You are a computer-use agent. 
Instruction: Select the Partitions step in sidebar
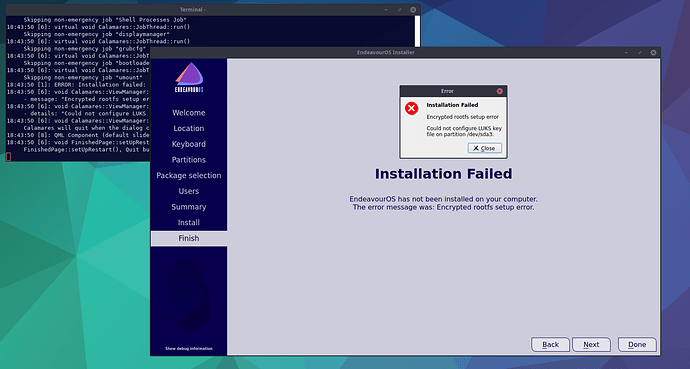pos(189,160)
